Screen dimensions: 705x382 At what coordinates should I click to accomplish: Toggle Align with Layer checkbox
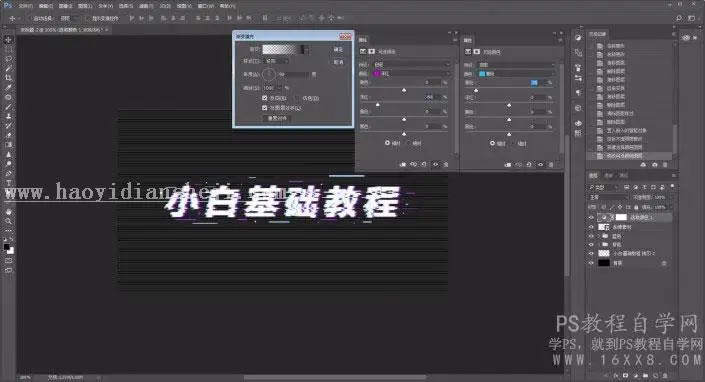265,108
